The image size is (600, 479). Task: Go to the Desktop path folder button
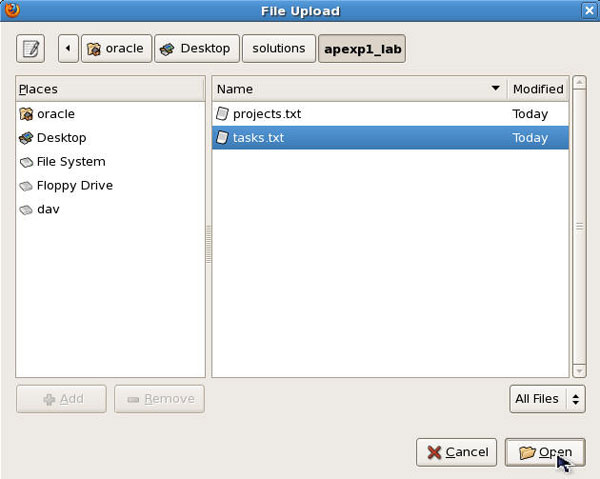[x=197, y=49]
